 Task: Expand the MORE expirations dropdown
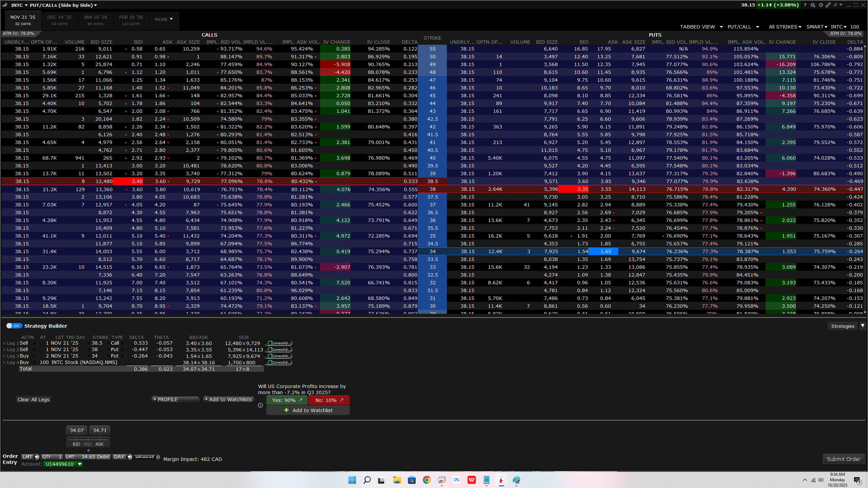[x=164, y=20]
